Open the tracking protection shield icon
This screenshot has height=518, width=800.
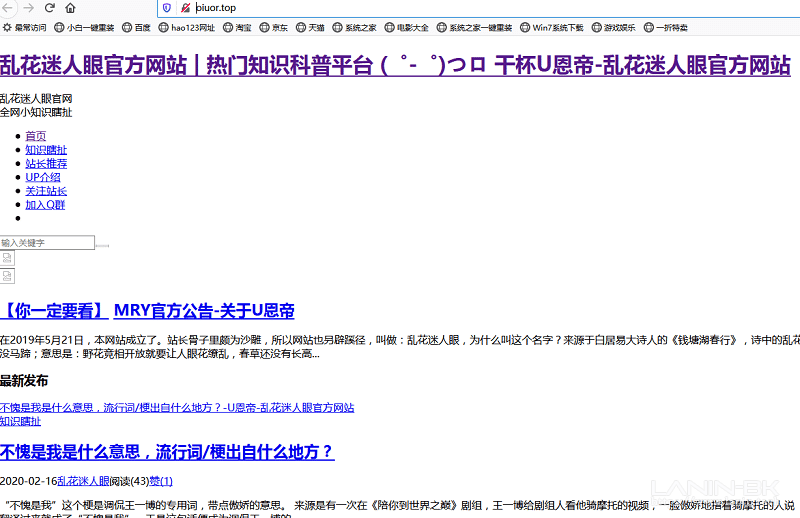(x=167, y=8)
